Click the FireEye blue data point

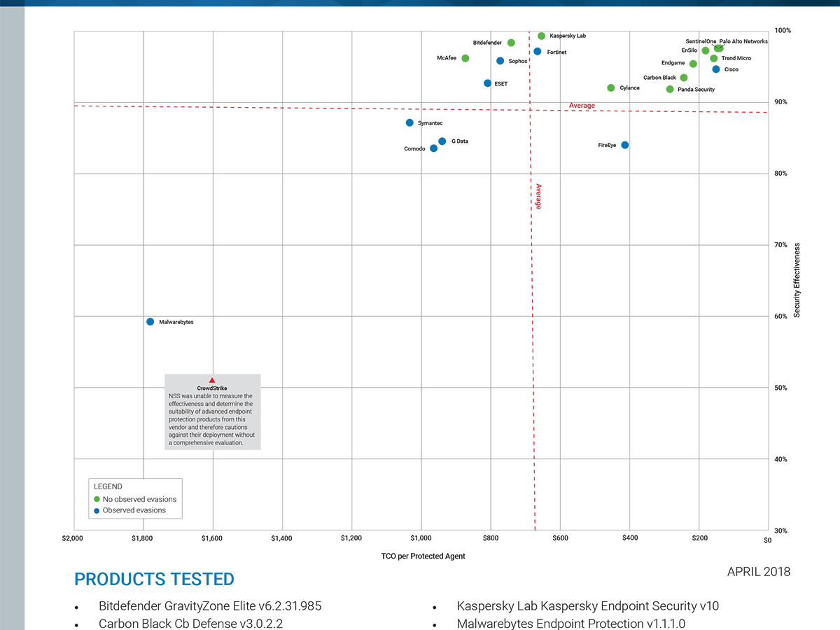pyautogui.click(x=624, y=145)
